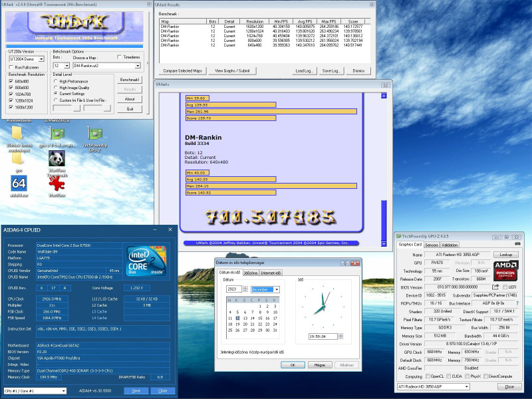Open the Choose a Map dropdown
The image size is (532, 399).
tap(138, 66)
